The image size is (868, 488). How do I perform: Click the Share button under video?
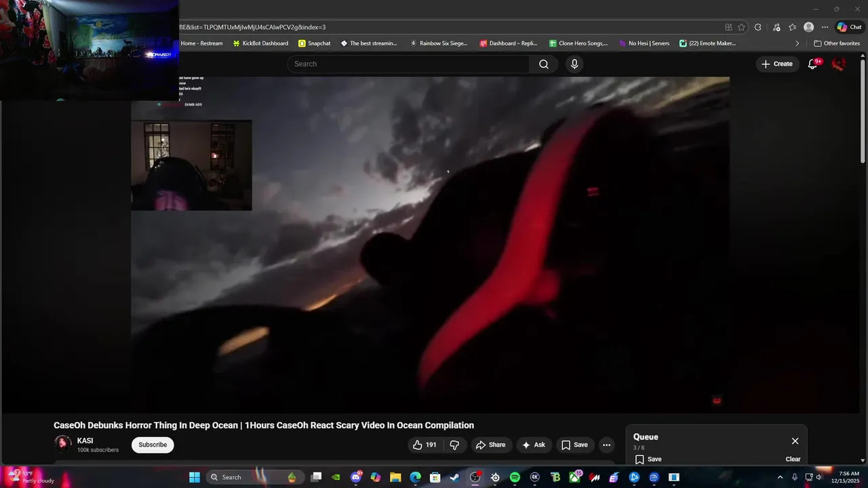click(x=490, y=445)
